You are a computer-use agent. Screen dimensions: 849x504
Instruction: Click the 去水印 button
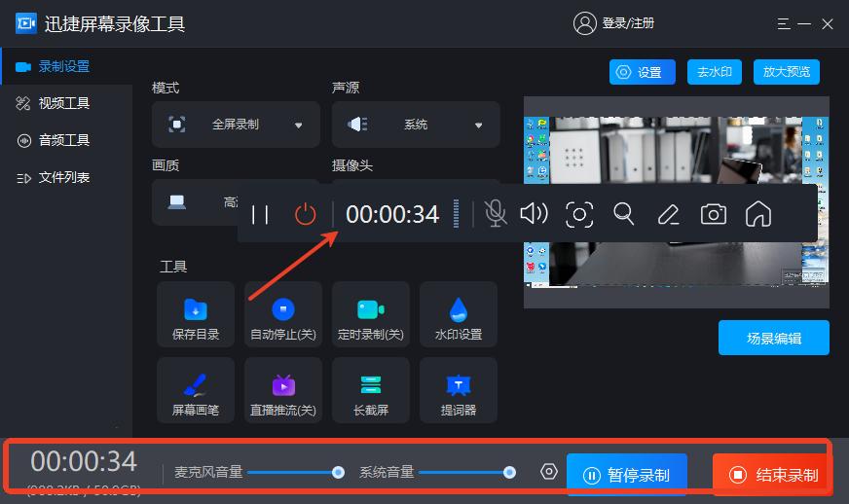coord(715,72)
